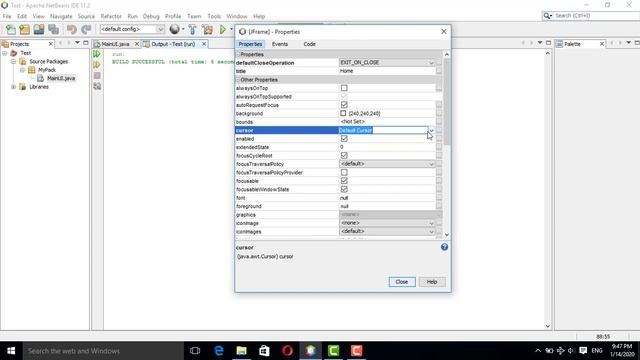This screenshot has width=640, height=360.
Task: Switch to the Events tab
Action: pyautogui.click(x=280, y=44)
